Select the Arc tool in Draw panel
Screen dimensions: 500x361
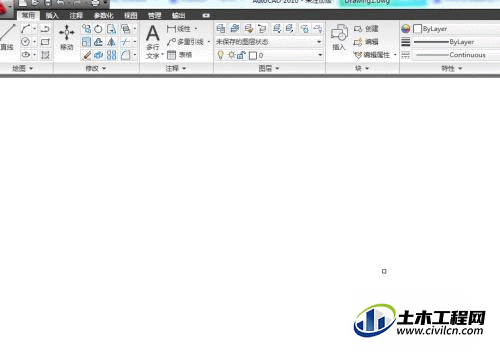click(26, 29)
